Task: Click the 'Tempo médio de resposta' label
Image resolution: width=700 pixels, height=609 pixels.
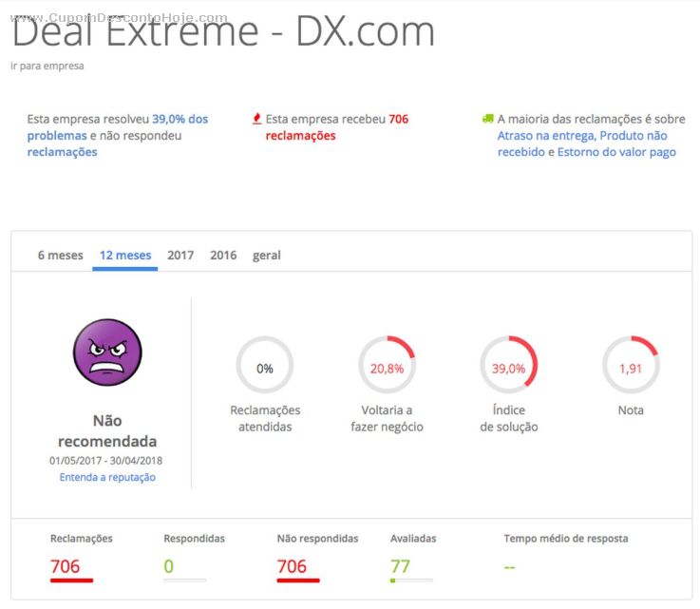Action: click(x=566, y=539)
